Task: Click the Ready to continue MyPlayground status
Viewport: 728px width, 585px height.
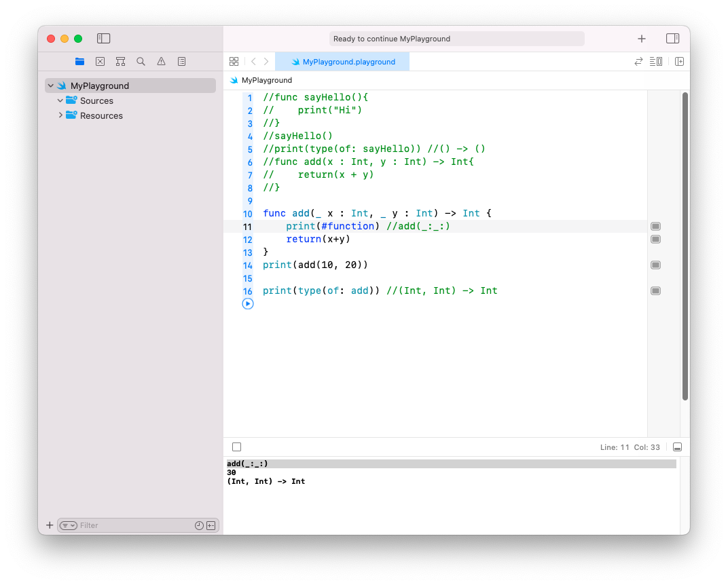Action: (x=457, y=39)
